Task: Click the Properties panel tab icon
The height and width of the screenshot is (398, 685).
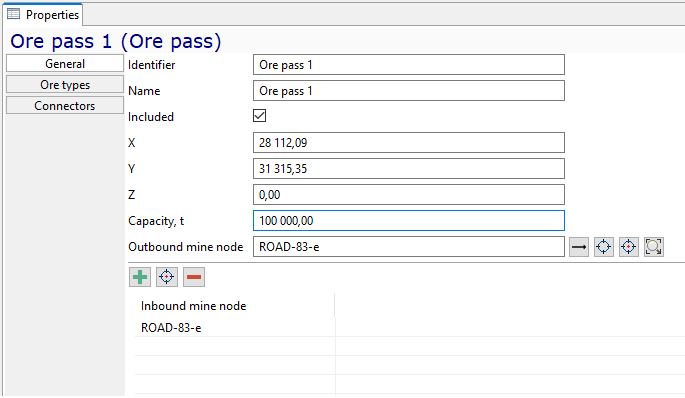Action: tap(14, 14)
